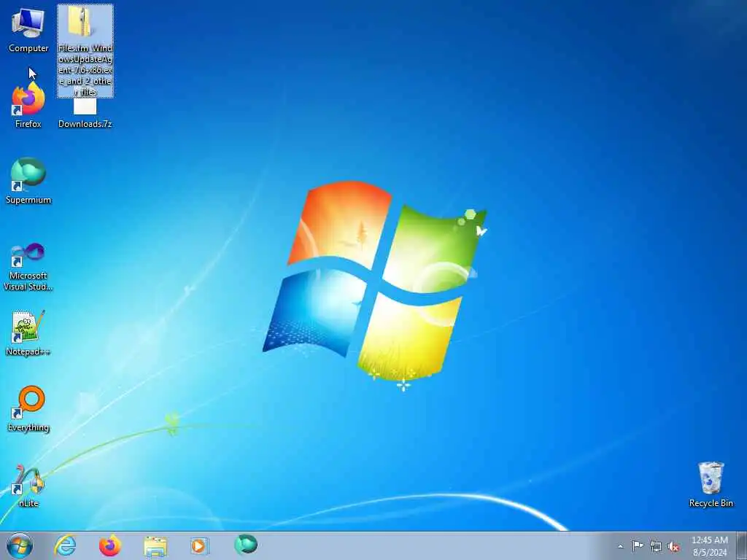Launch Firefox from the taskbar
The height and width of the screenshot is (560, 747).
109,545
